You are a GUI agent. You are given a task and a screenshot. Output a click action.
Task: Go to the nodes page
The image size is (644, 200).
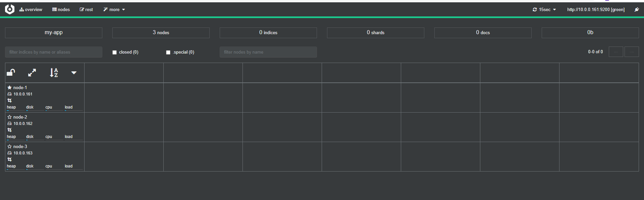[61, 9]
